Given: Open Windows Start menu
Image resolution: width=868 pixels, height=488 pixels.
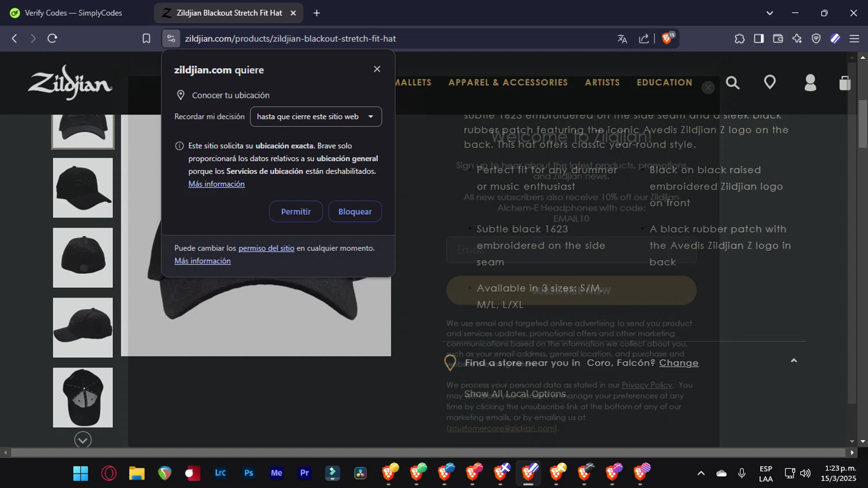Looking at the screenshot, I should [80, 473].
